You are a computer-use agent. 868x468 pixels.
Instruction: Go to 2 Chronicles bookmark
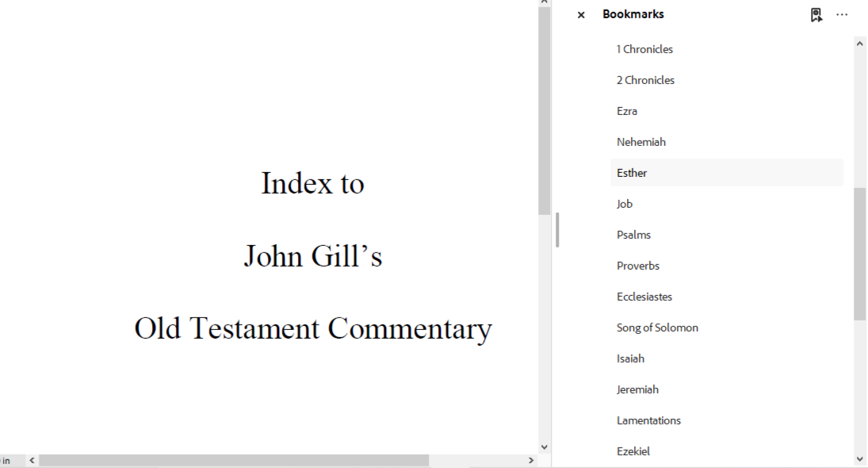pyautogui.click(x=645, y=80)
